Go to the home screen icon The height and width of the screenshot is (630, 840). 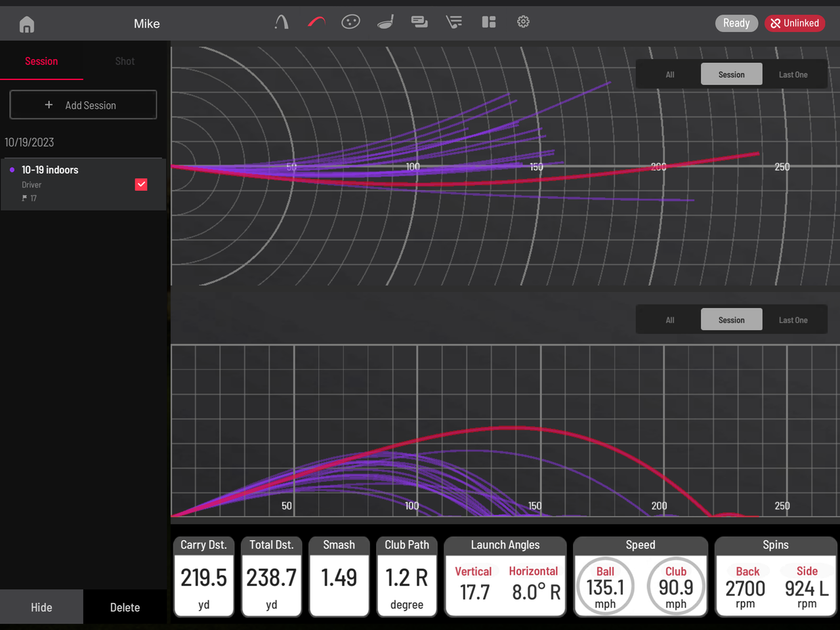(27, 24)
